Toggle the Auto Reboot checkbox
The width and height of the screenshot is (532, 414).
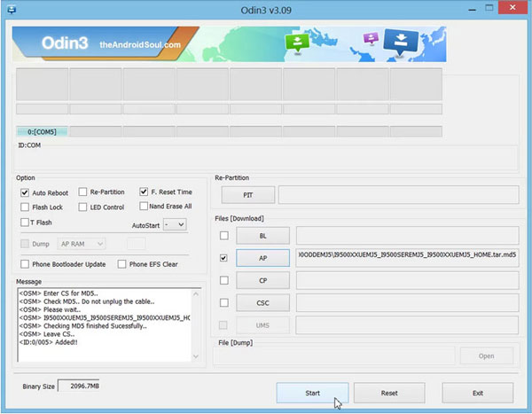[x=25, y=192]
